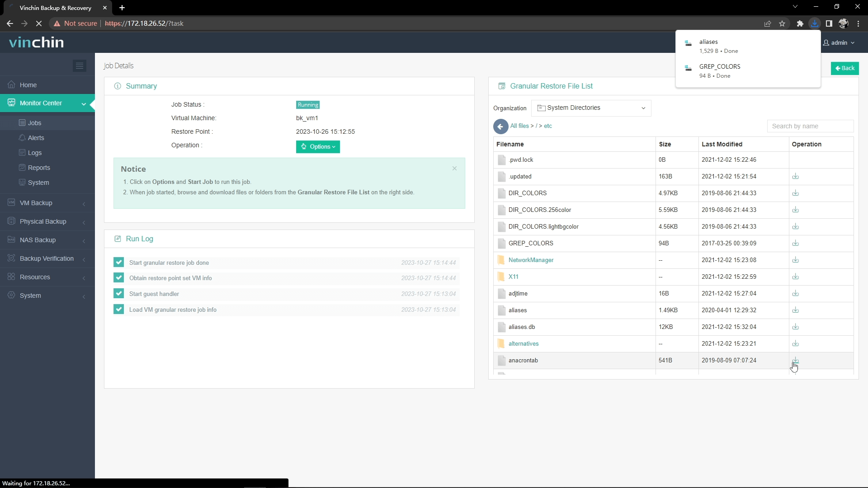This screenshot has height=488, width=868.
Task: Open aliases item in downloads popup
Action: pyautogui.click(x=748, y=46)
